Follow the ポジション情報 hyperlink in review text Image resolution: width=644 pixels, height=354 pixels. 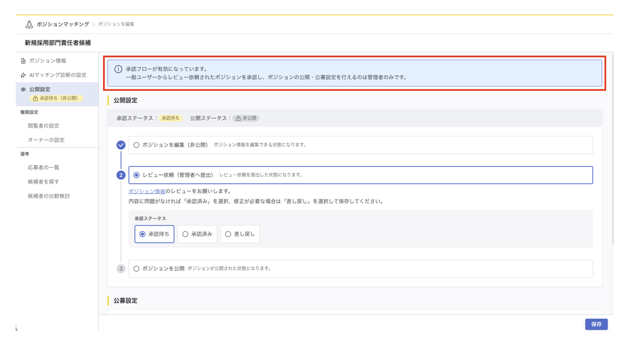(147, 191)
